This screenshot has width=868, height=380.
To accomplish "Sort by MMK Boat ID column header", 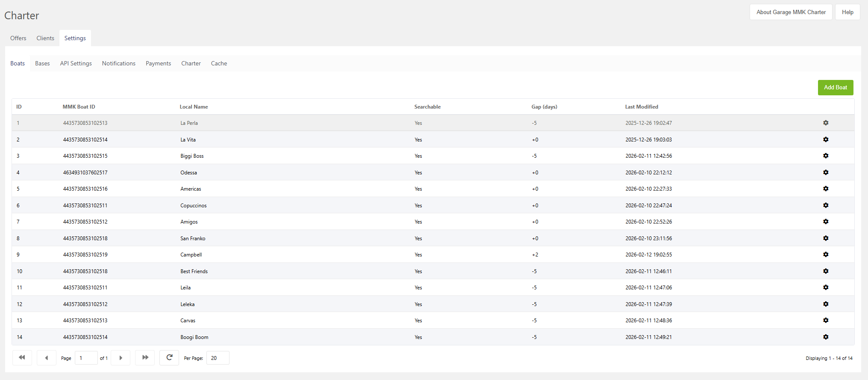I will pos(79,107).
